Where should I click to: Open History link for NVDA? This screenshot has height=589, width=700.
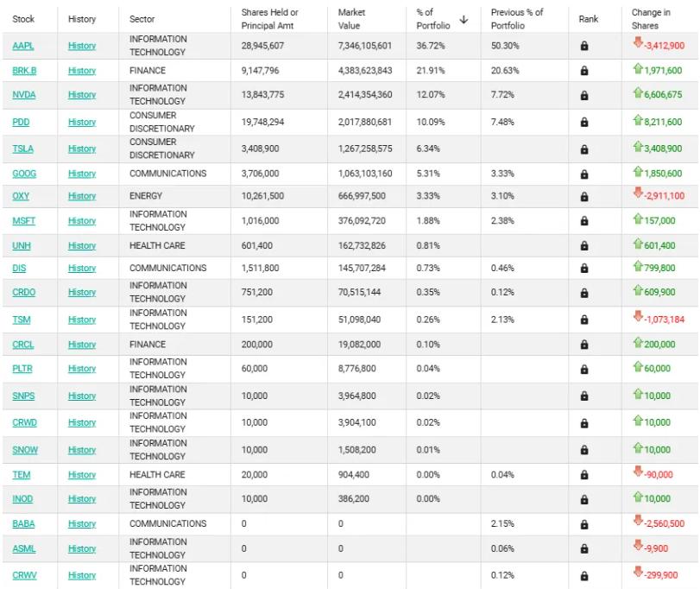click(x=82, y=95)
